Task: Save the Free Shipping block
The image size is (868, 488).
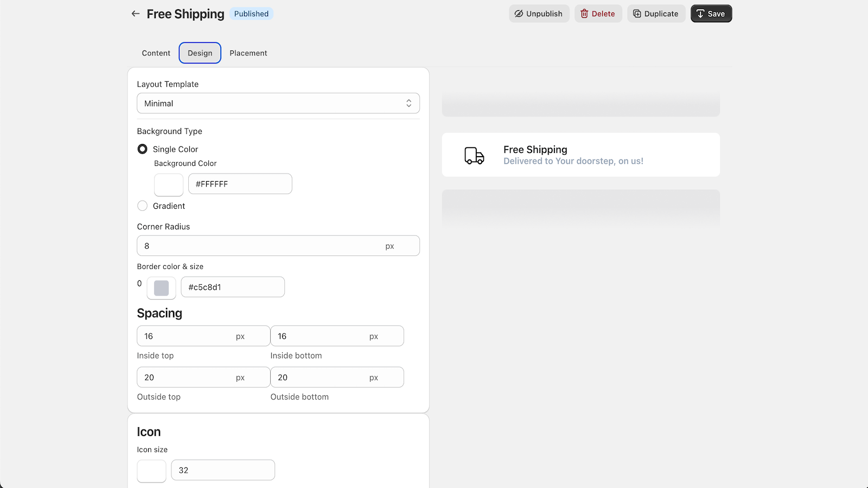Action: 711,14
